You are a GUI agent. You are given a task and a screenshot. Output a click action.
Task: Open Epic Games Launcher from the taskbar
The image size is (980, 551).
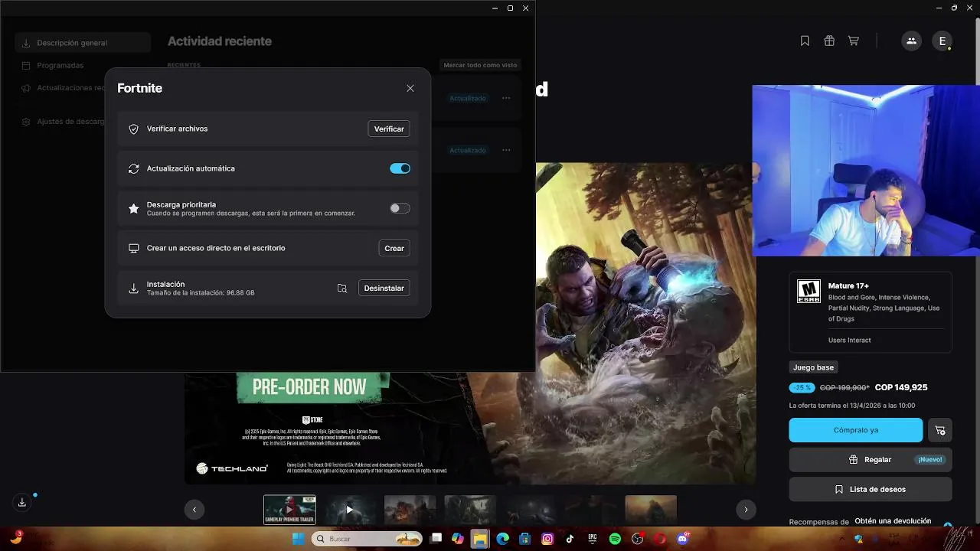[x=592, y=539]
